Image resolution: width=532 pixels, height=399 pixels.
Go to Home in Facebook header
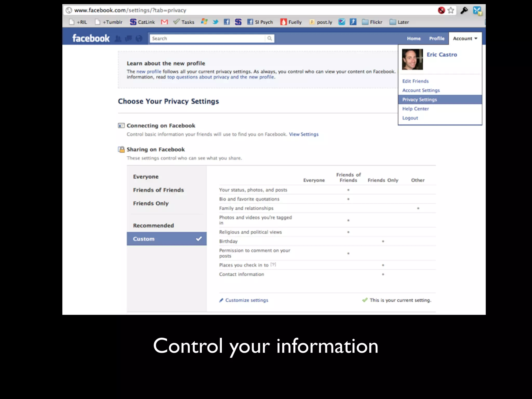click(x=414, y=38)
